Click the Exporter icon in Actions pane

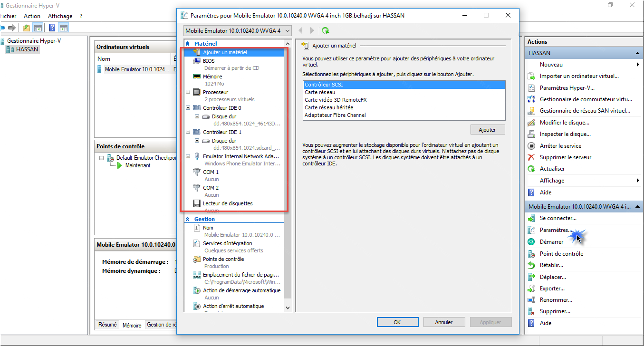click(x=531, y=288)
